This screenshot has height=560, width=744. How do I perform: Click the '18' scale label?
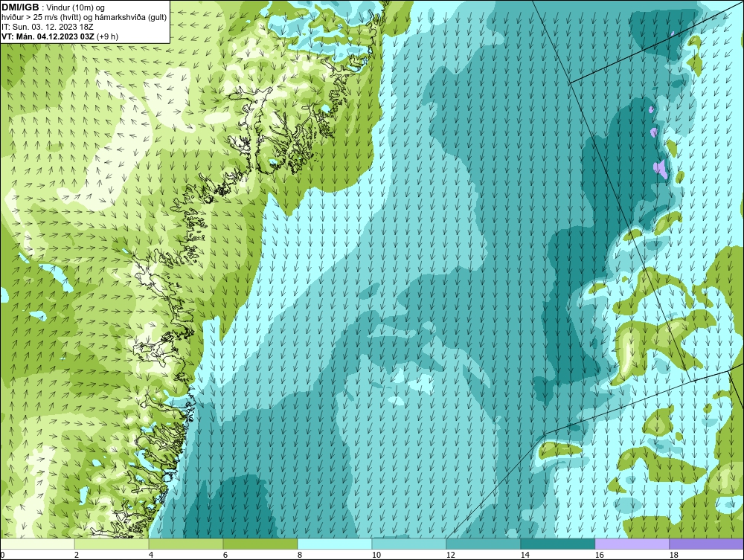click(674, 555)
